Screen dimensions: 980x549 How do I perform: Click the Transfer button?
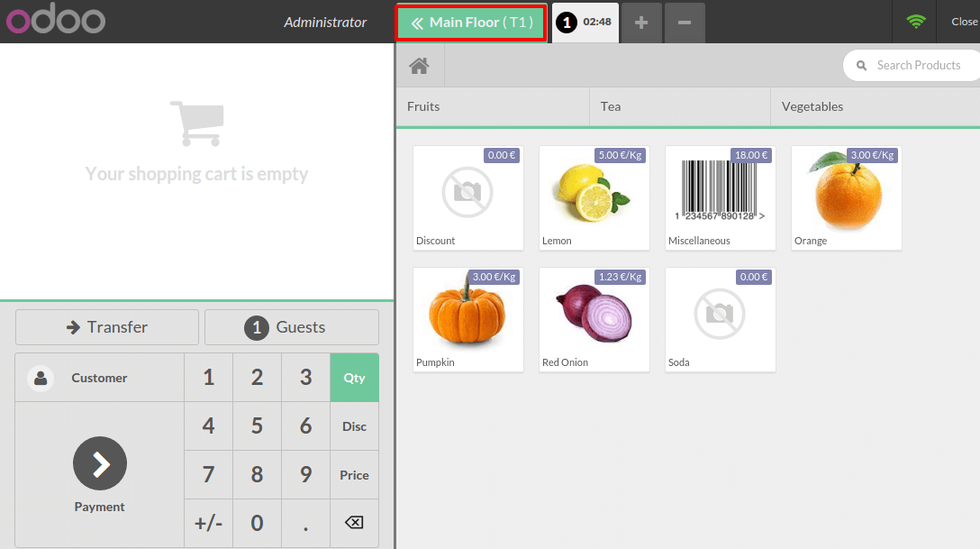pyautogui.click(x=107, y=327)
